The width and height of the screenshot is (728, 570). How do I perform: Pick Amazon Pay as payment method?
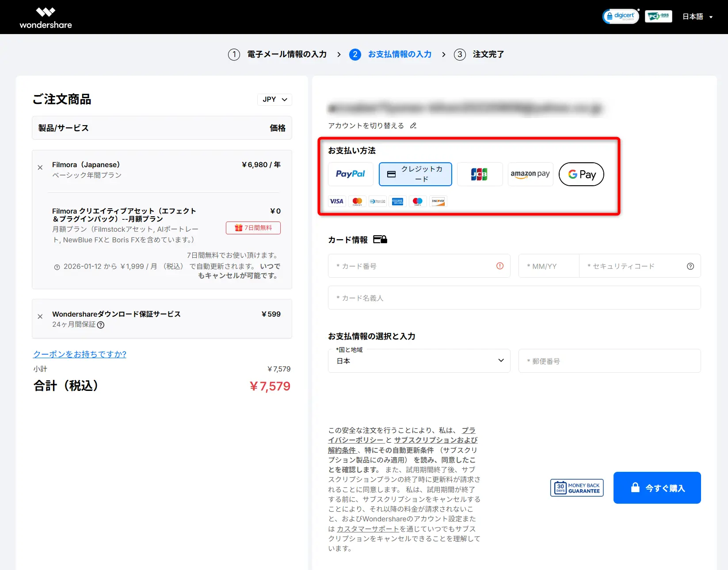[530, 174]
